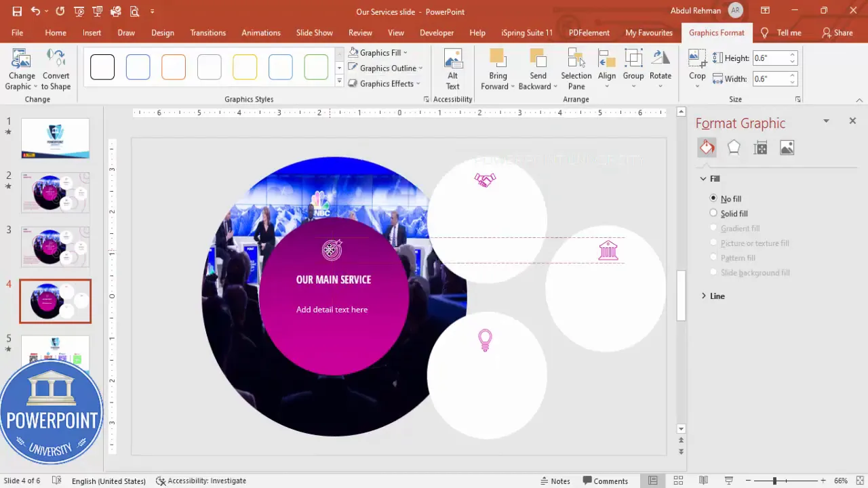
Task: Select the handshake icon on slide
Action: (x=485, y=180)
